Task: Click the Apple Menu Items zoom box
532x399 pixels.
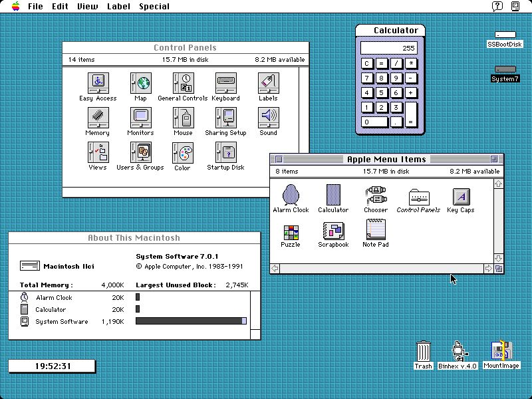Action: (x=493, y=160)
